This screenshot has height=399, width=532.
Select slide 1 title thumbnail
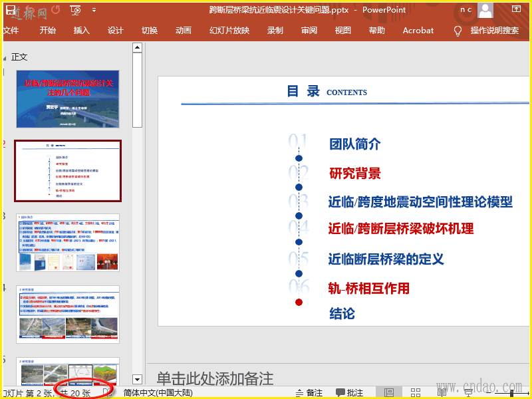pos(68,99)
